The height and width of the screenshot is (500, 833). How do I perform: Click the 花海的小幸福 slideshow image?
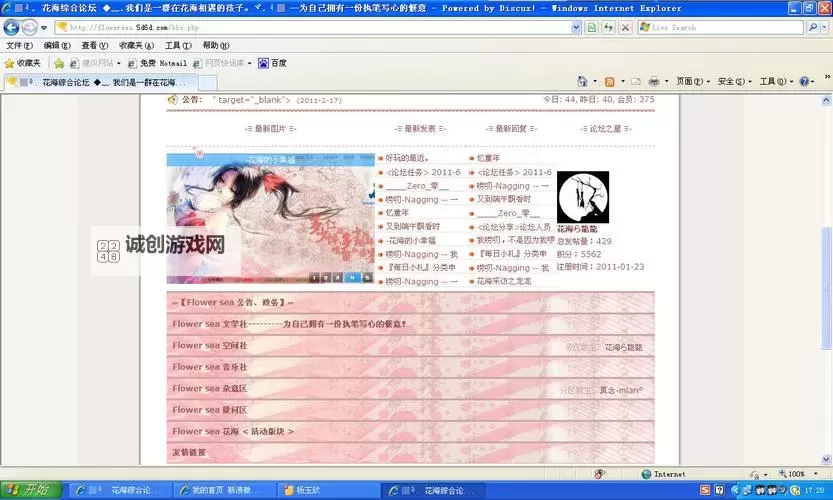(270, 222)
